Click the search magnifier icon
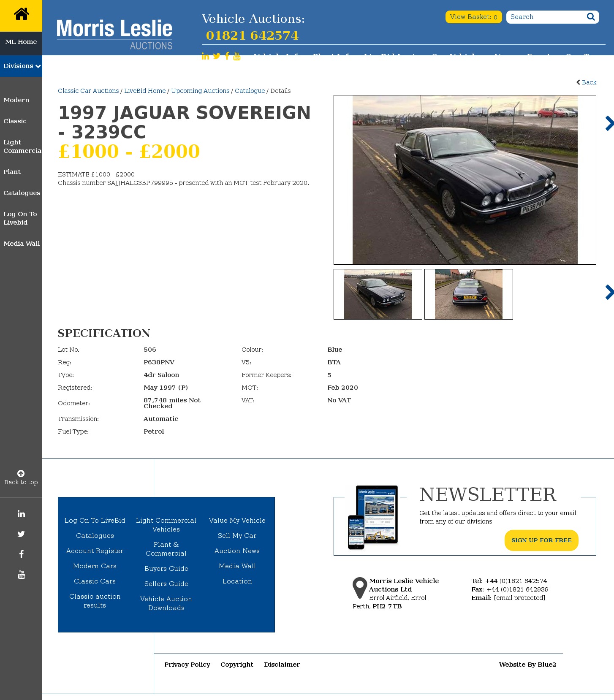Screen dimensions: 614x700 point(591,17)
